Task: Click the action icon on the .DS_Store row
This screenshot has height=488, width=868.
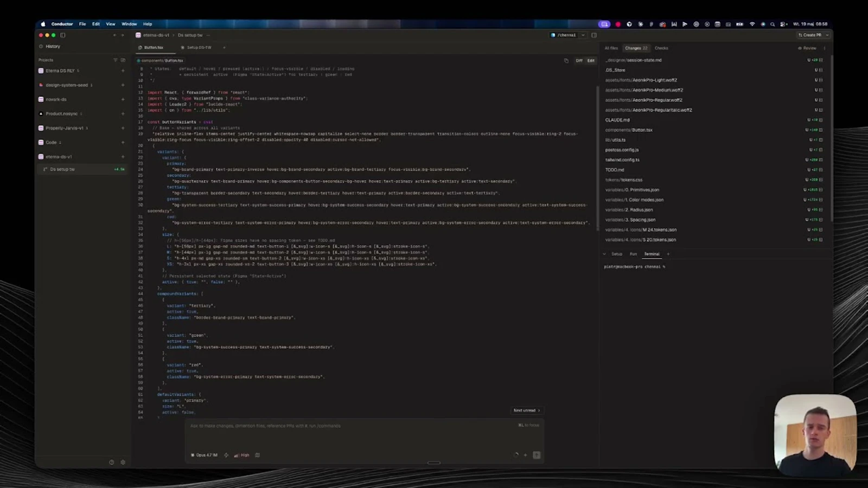Action: point(820,70)
